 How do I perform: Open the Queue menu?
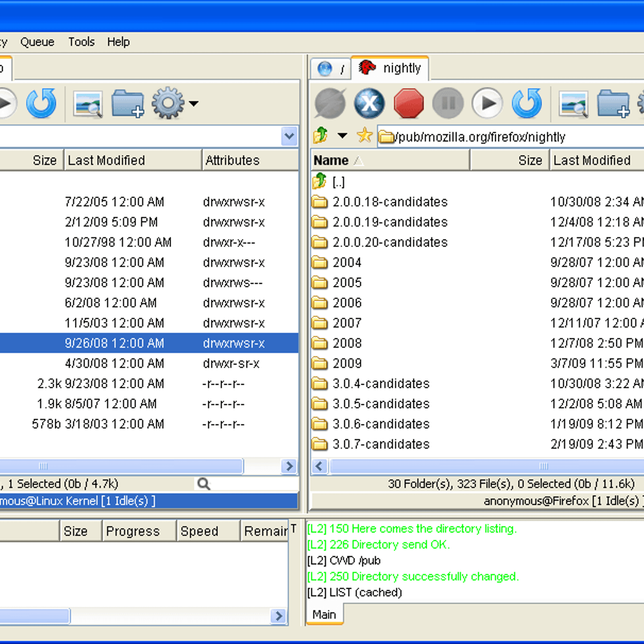[37, 42]
